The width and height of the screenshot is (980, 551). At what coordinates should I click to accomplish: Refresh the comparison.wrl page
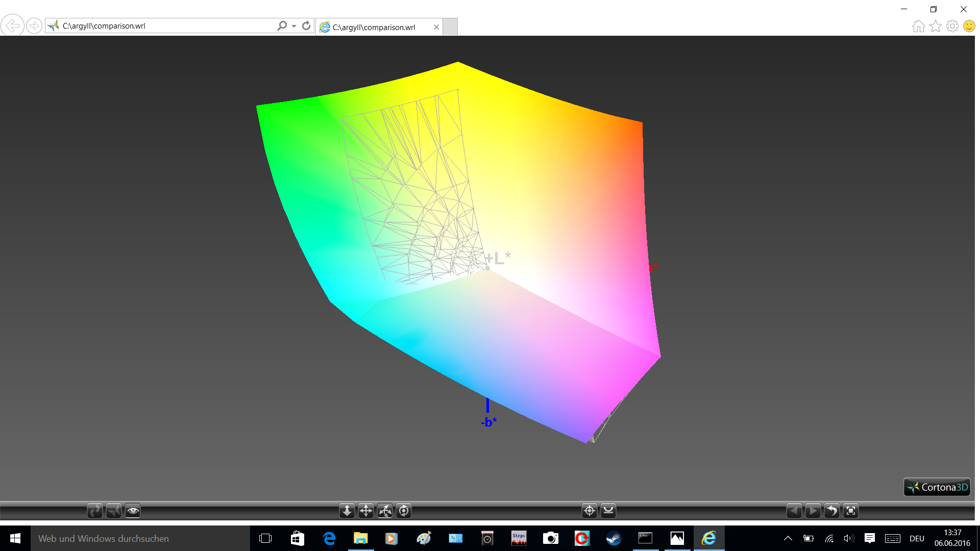[x=306, y=26]
